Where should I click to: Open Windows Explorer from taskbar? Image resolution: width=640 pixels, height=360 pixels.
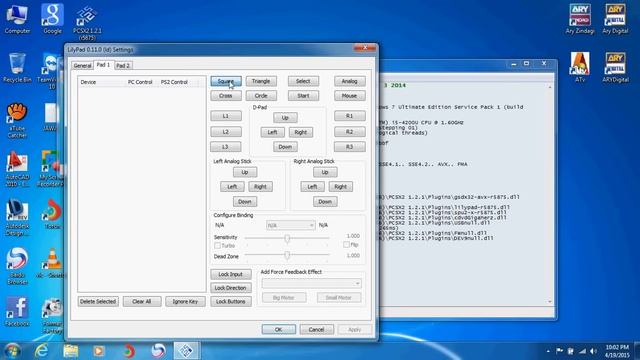pyautogui.click(x=71, y=351)
